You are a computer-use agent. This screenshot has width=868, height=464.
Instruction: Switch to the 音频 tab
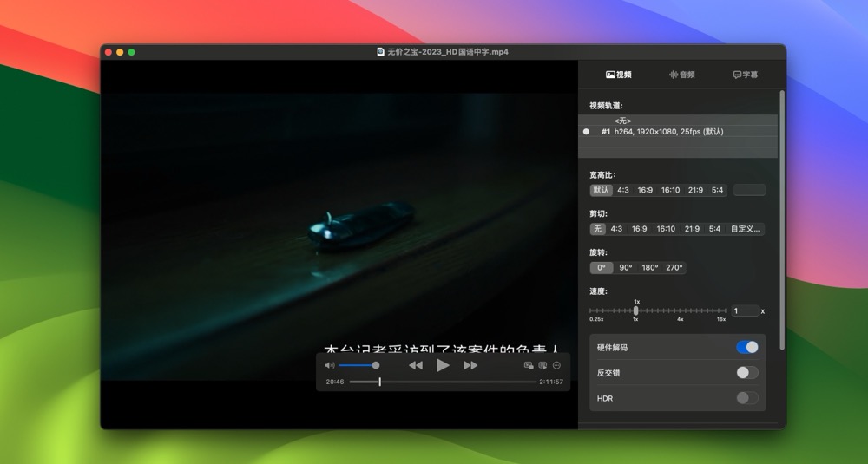coord(682,75)
